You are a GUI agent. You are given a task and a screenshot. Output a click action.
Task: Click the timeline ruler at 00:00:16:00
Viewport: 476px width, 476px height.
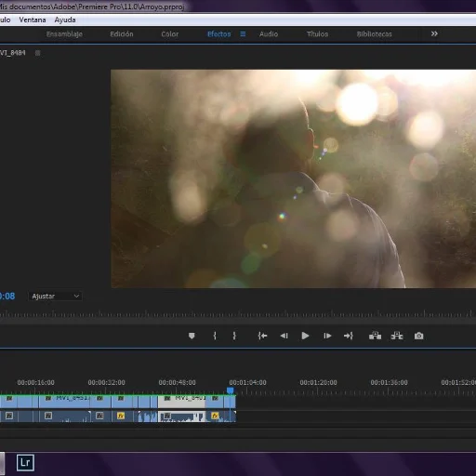tap(35, 383)
